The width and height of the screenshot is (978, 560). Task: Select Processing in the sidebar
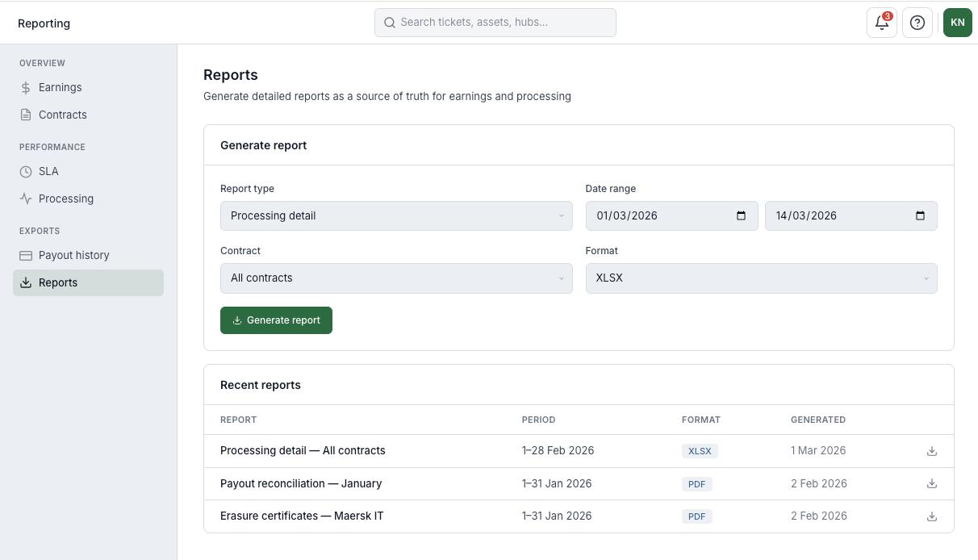tap(65, 199)
